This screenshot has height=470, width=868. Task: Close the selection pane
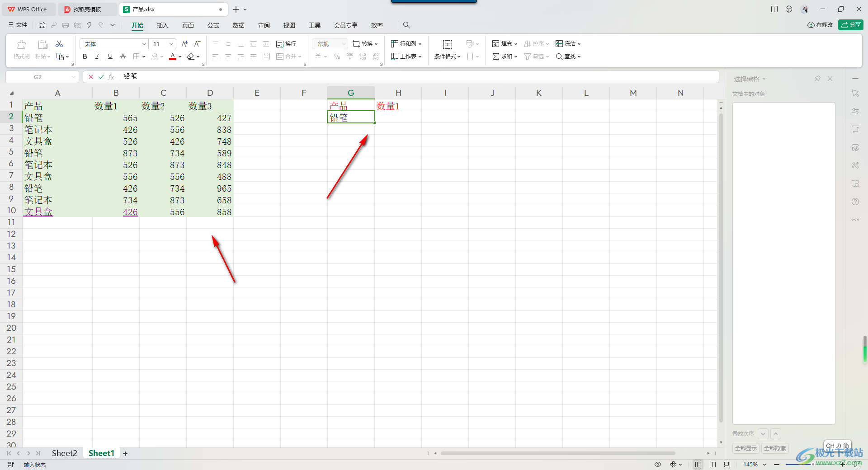(830, 79)
